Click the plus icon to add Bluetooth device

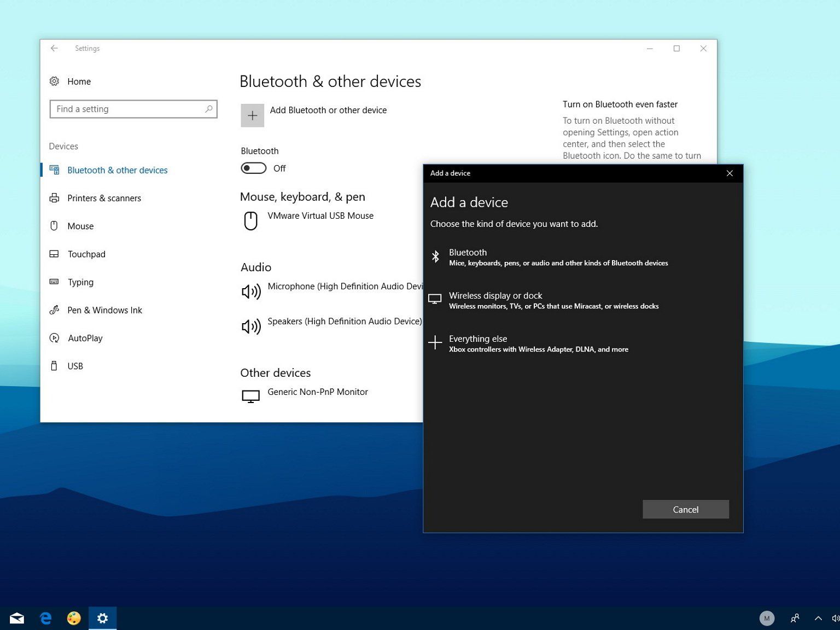tap(252, 115)
